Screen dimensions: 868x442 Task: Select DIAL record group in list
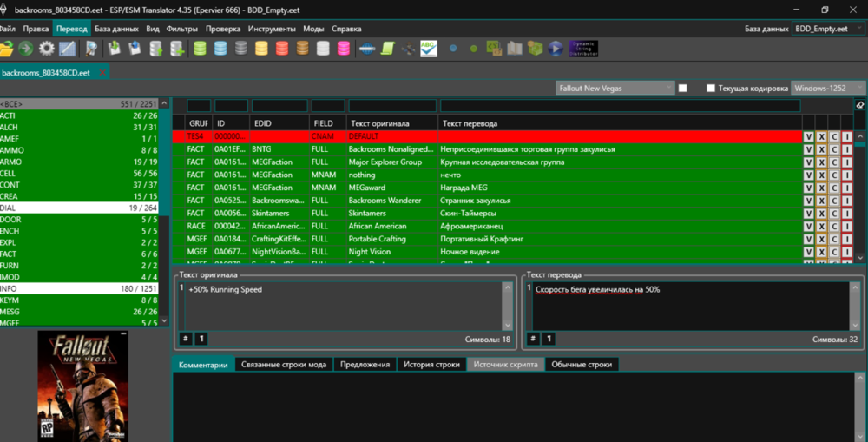[x=79, y=208]
